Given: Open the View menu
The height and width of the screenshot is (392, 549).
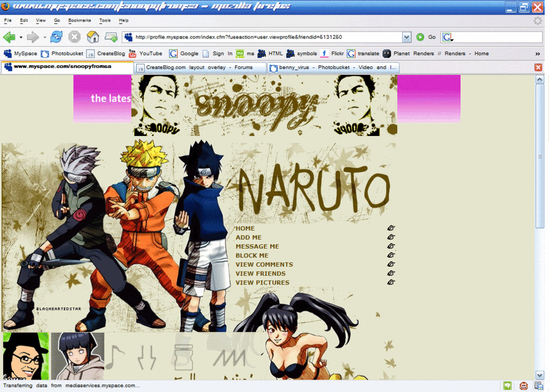Looking at the screenshot, I should coord(41,21).
